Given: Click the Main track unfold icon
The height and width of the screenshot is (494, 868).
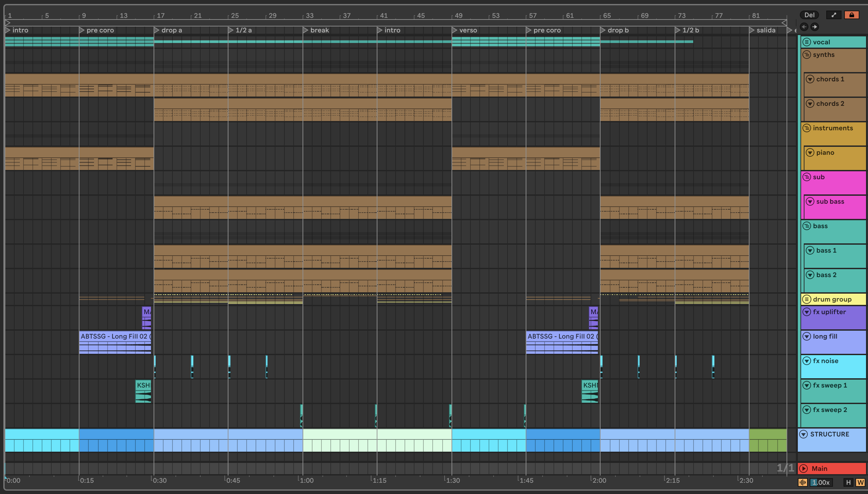Looking at the screenshot, I should pyautogui.click(x=803, y=469).
